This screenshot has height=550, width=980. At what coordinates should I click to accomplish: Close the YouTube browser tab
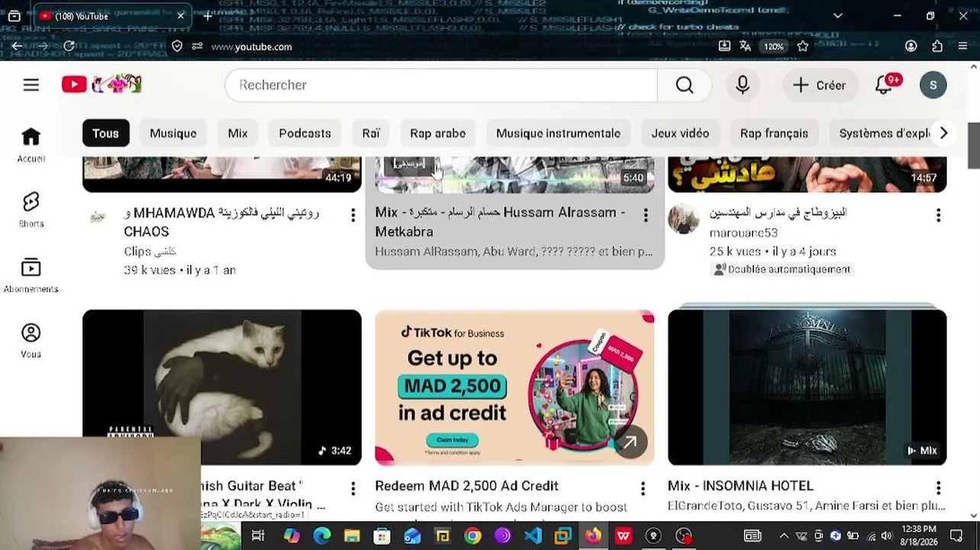[x=181, y=16]
